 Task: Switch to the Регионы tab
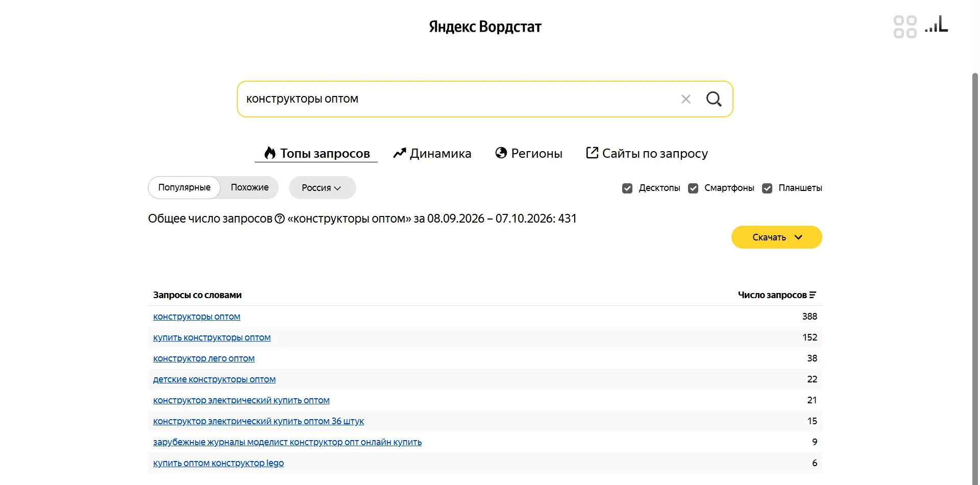pyautogui.click(x=529, y=153)
